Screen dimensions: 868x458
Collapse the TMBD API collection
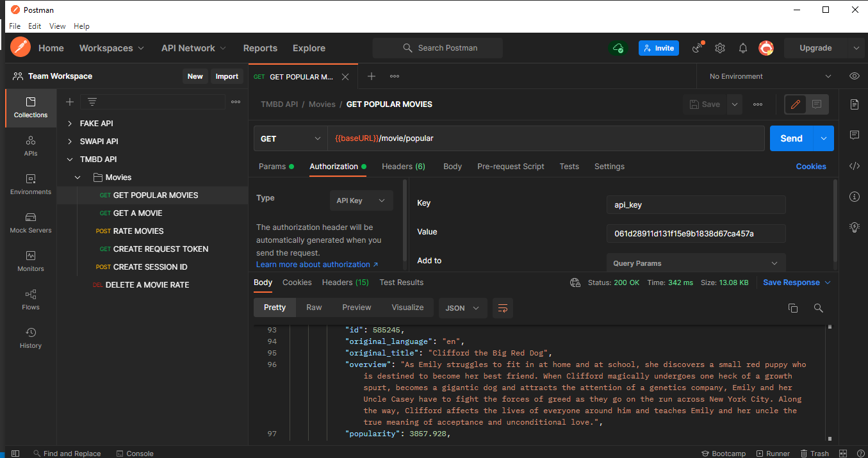[70, 159]
